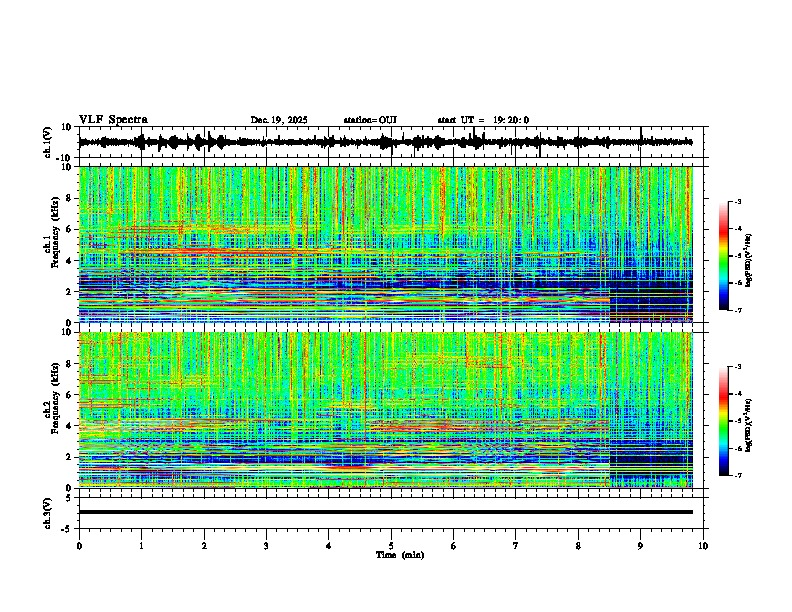This screenshot has height=612, width=792.
Task: Click the "-3" label on ch.2 colorbar
Action: 738,367
